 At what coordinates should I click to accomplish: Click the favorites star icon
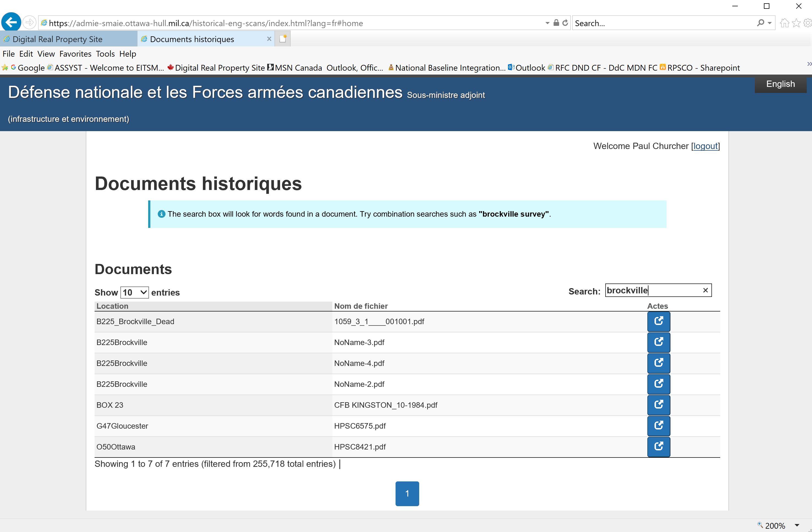pos(796,23)
